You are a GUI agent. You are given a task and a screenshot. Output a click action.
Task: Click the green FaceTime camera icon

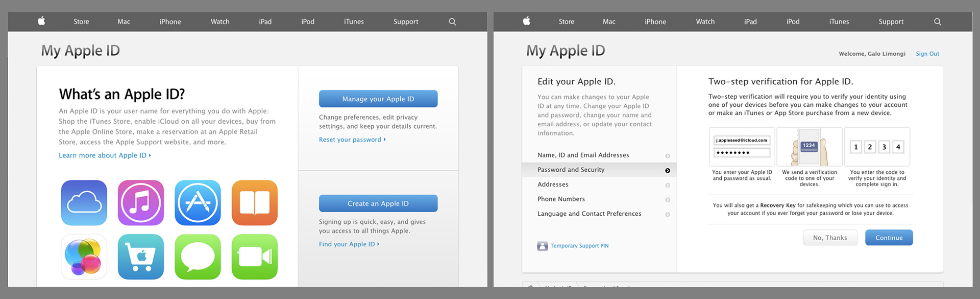[x=255, y=257]
